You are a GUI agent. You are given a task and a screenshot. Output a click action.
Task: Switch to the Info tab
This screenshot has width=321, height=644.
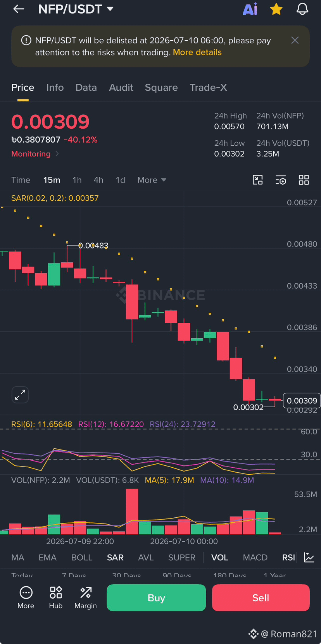click(x=55, y=88)
